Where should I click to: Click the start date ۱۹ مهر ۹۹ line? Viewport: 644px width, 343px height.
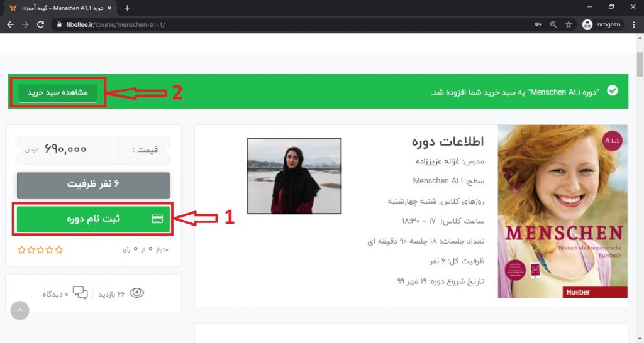tap(441, 281)
